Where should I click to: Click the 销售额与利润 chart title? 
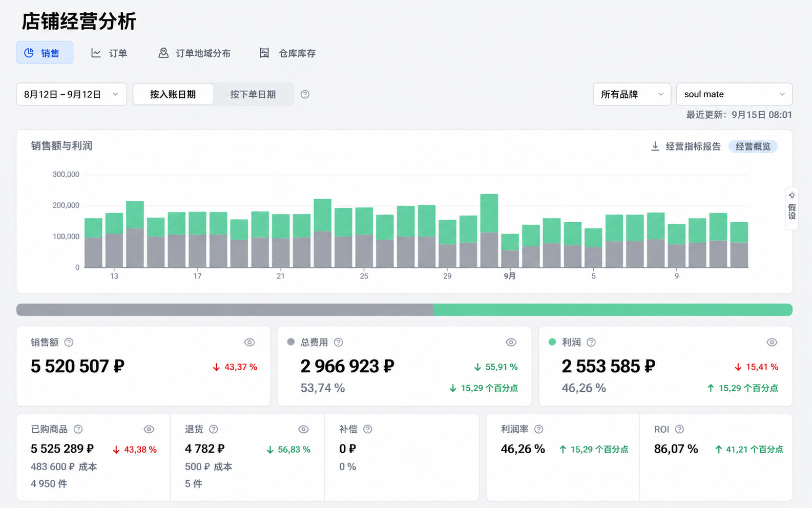pos(61,146)
